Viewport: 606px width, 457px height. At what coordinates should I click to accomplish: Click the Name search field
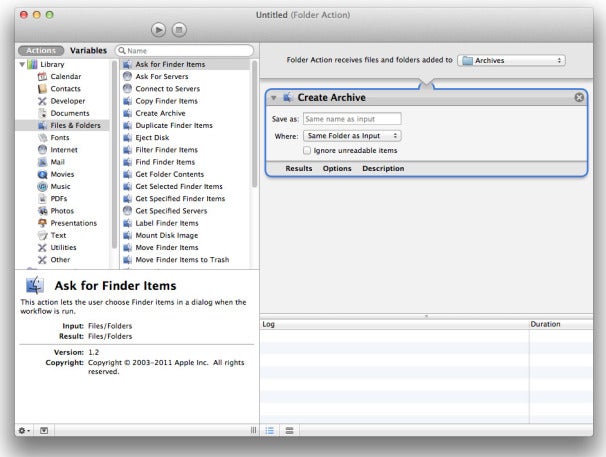tap(184, 51)
